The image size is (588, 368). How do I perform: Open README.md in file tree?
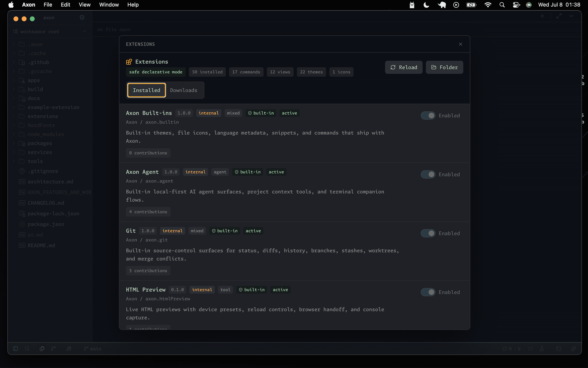(50, 246)
